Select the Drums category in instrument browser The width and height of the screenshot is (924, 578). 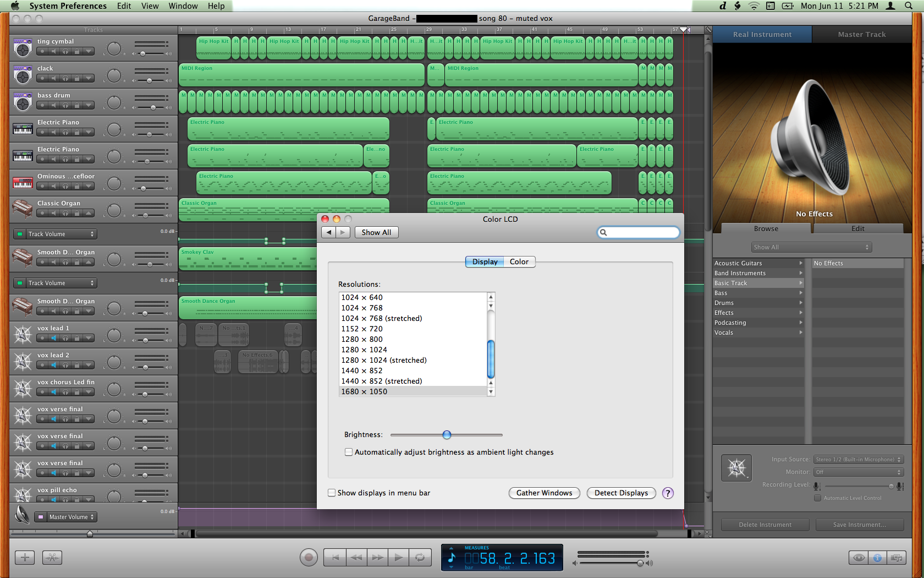click(x=758, y=303)
